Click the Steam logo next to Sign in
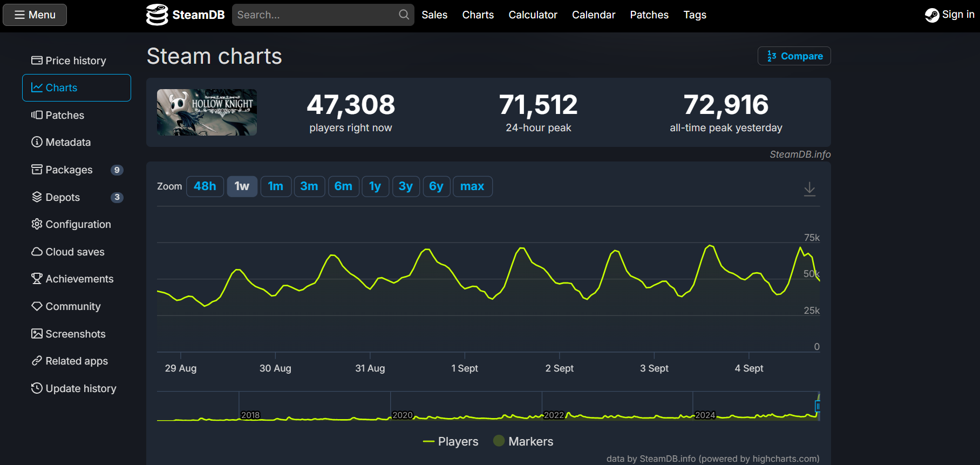This screenshot has height=465, width=980. click(x=932, y=15)
